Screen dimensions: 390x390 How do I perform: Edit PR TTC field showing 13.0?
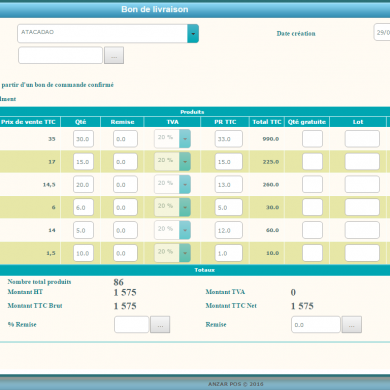[x=229, y=184]
